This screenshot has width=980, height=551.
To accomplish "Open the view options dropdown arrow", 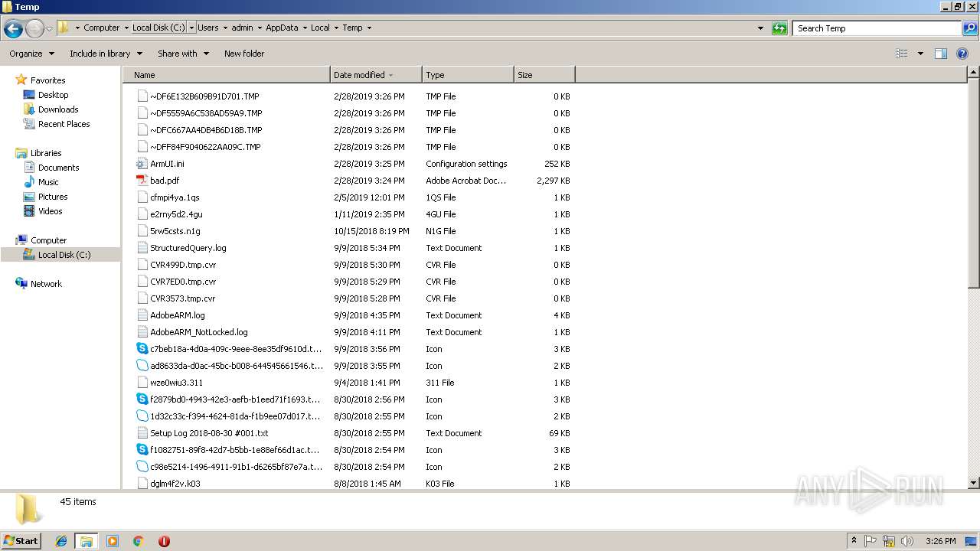I will [920, 54].
